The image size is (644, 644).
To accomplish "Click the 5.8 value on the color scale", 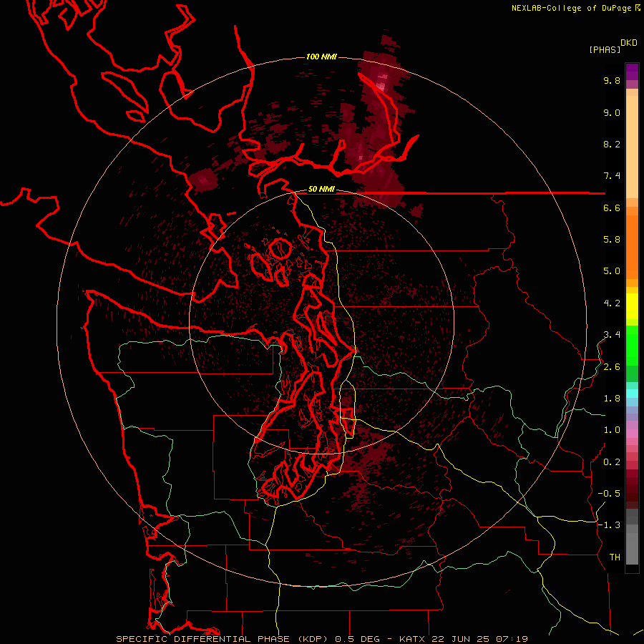I will point(612,240).
